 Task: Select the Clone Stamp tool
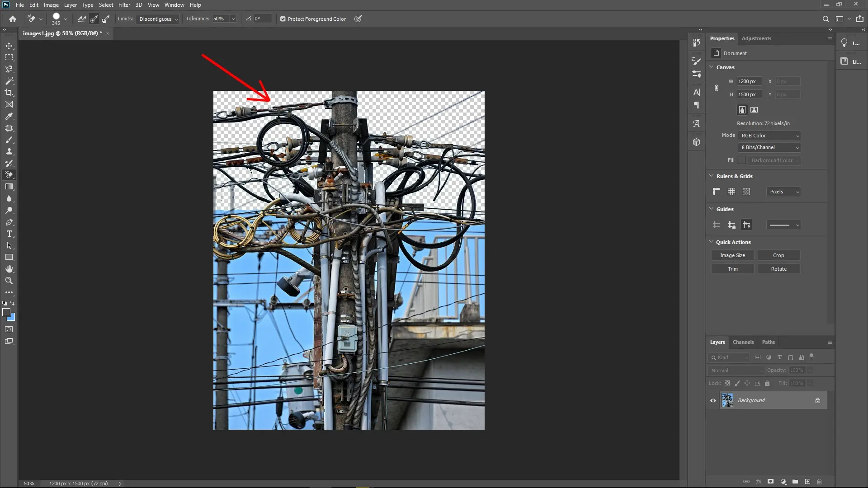[9, 151]
